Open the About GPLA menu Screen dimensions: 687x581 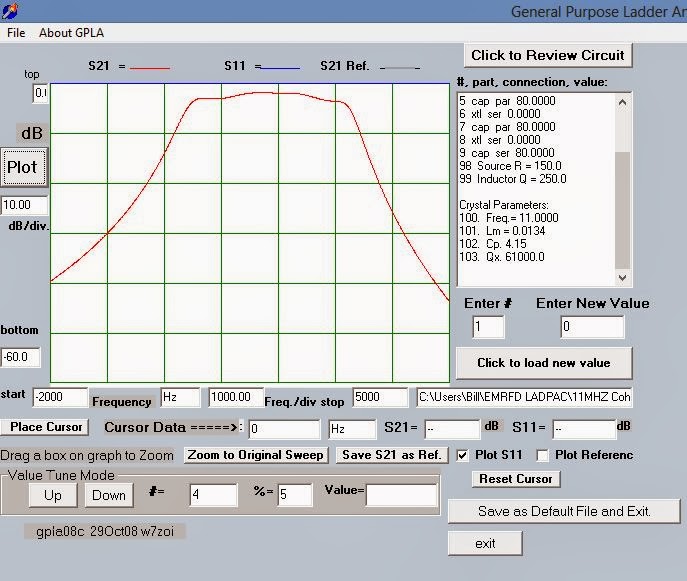tap(71, 33)
